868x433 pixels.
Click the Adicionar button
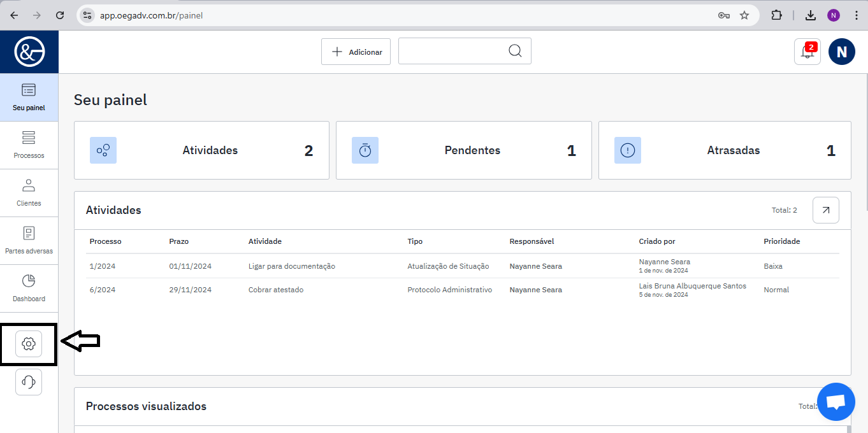pos(356,52)
